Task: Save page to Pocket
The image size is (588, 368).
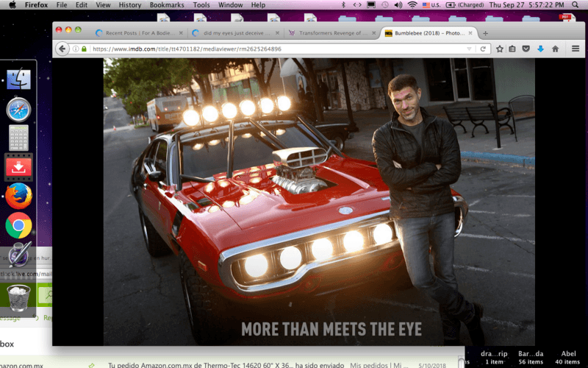Action: [x=526, y=49]
